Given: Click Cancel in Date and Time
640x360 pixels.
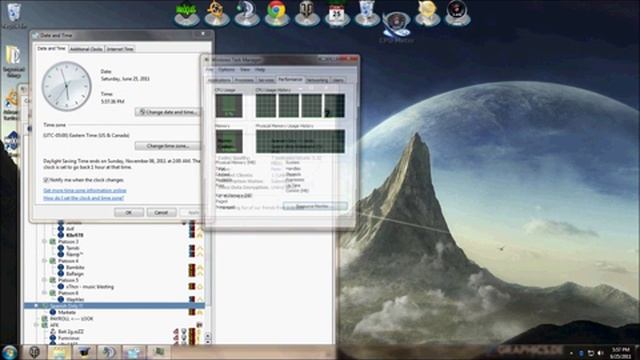Looking at the screenshot, I should point(161,212).
